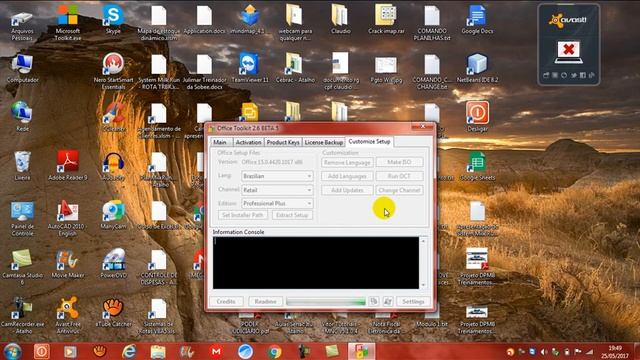
Task: Click the red M taskbar icon
Action: tap(216, 351)
